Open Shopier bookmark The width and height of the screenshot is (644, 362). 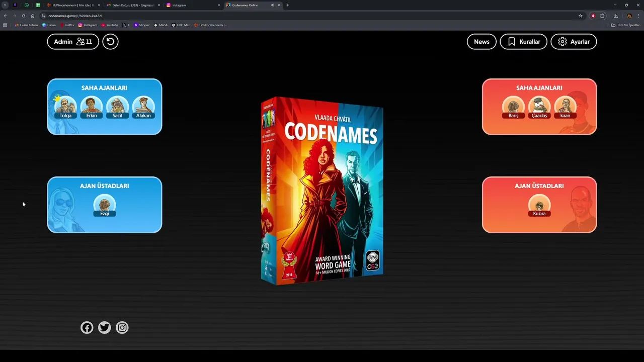[142, 25]
